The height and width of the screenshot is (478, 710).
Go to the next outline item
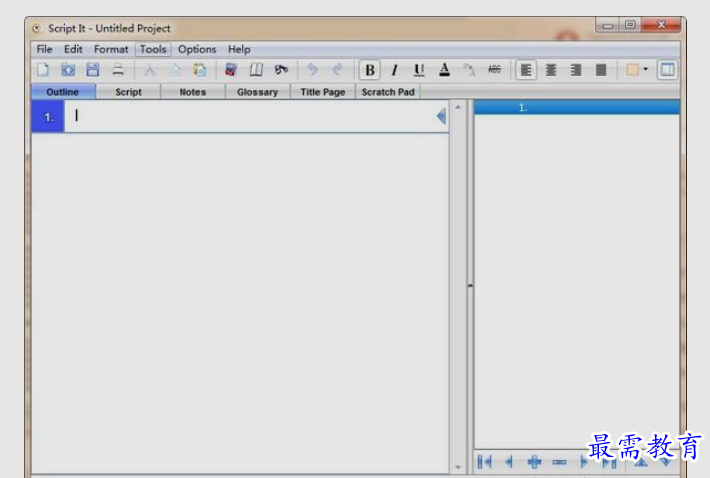[584, 462]
